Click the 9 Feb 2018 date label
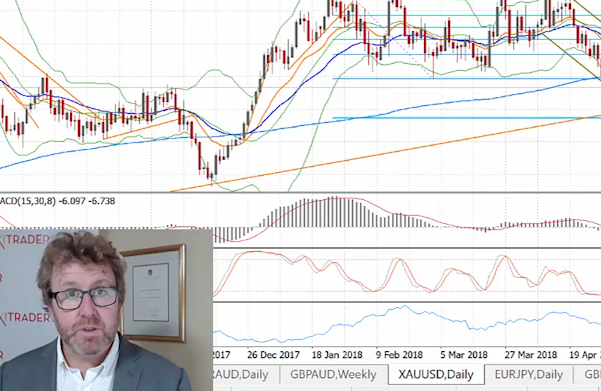The width and height of the screenshot is (601, 391). pos(399,355)
